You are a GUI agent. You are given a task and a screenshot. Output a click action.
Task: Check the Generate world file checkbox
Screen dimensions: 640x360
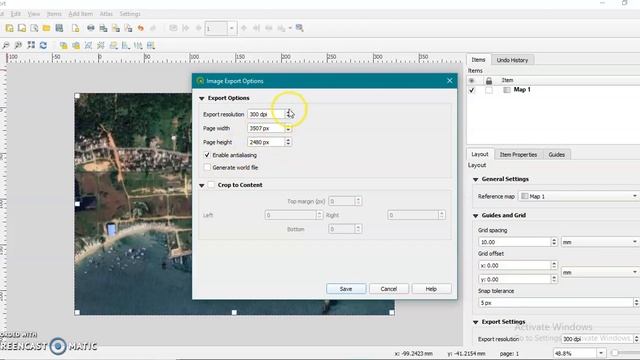tap(207, 167)
